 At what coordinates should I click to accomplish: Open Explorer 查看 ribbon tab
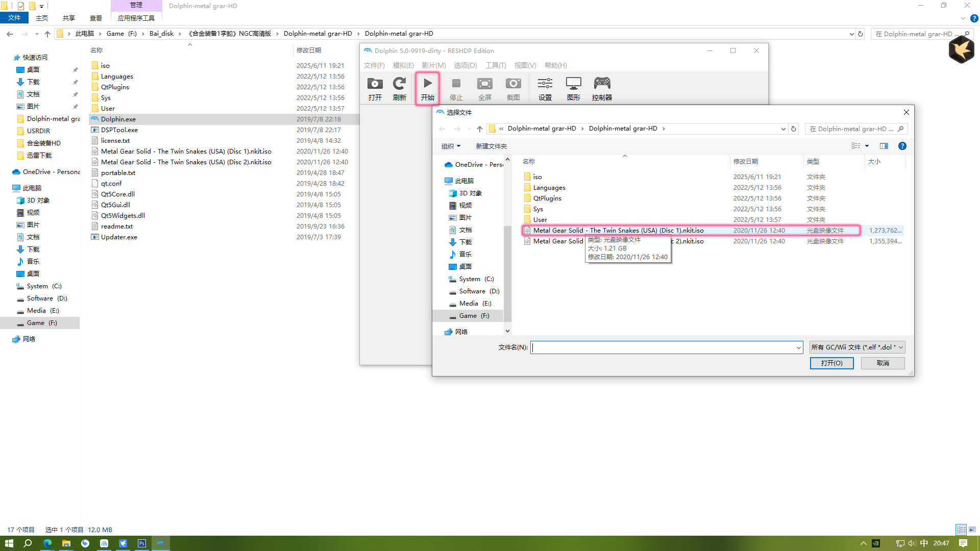[96, 18]
